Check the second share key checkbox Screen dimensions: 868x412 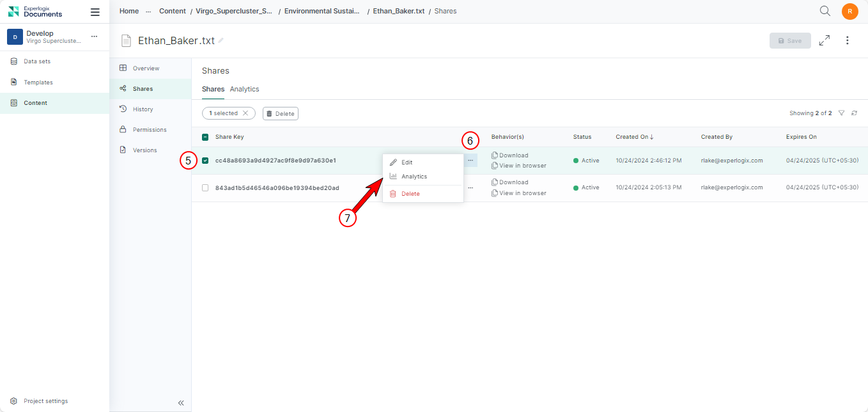(205, 187)
